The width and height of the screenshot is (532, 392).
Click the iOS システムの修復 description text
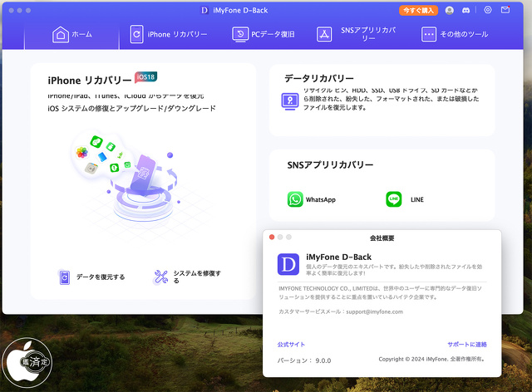tap(131, 109)
